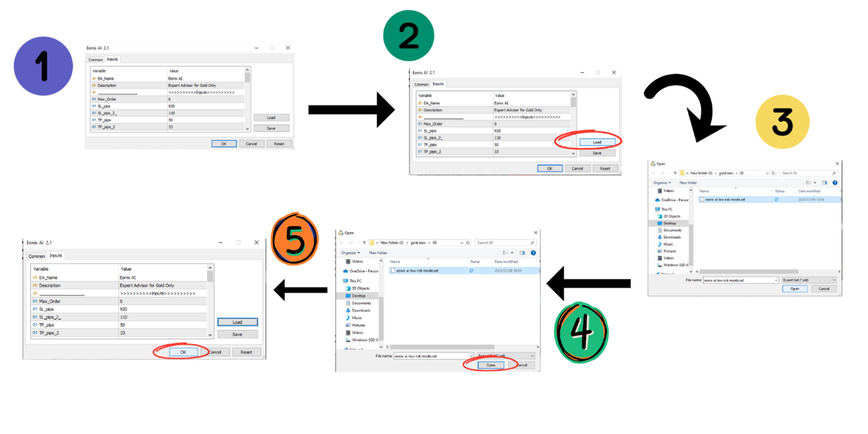
Task: Click the vertical scrollbar in step 5 inputs list
Action: point(210,301)
